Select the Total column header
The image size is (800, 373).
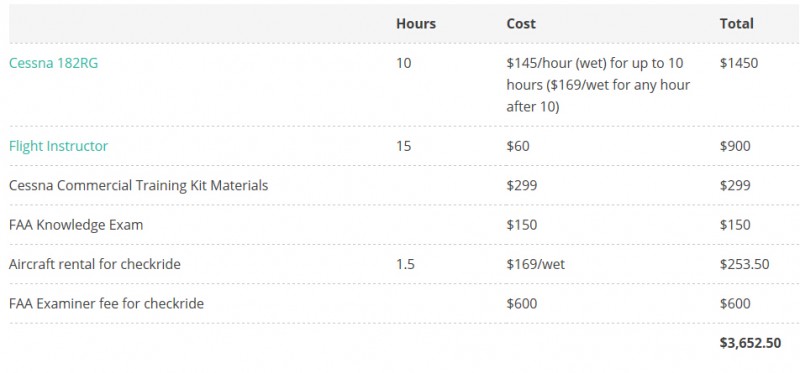click(x=736, y=23)
